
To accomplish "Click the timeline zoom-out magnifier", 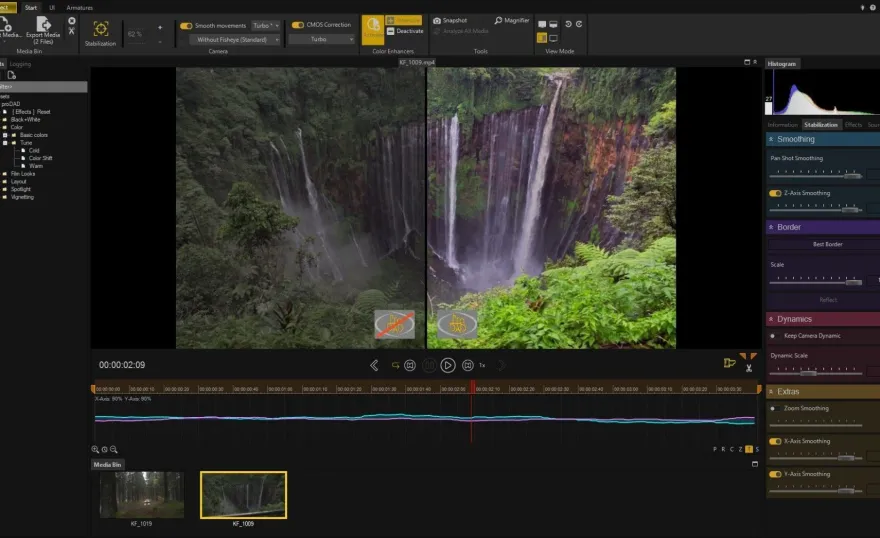I will pos(114,449).
